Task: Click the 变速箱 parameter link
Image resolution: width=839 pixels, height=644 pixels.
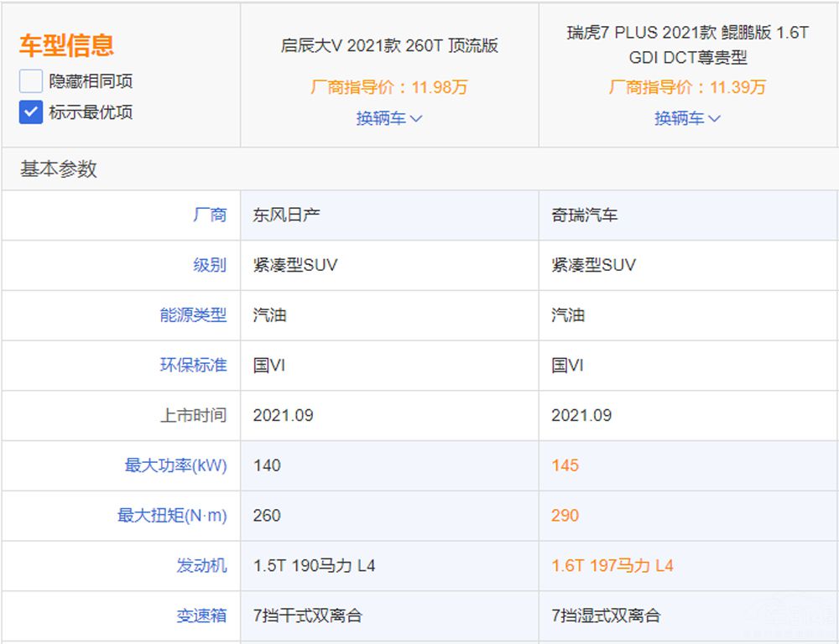Action: click(201, 615)
